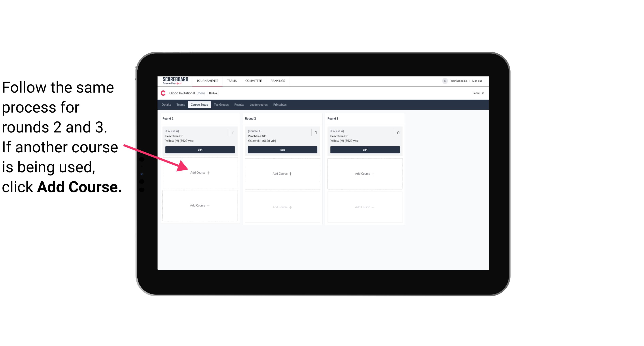Viewport: 644px width, 346px height.
Task: Click the delete icon for Round 1 course
Action: coord(234,132)
